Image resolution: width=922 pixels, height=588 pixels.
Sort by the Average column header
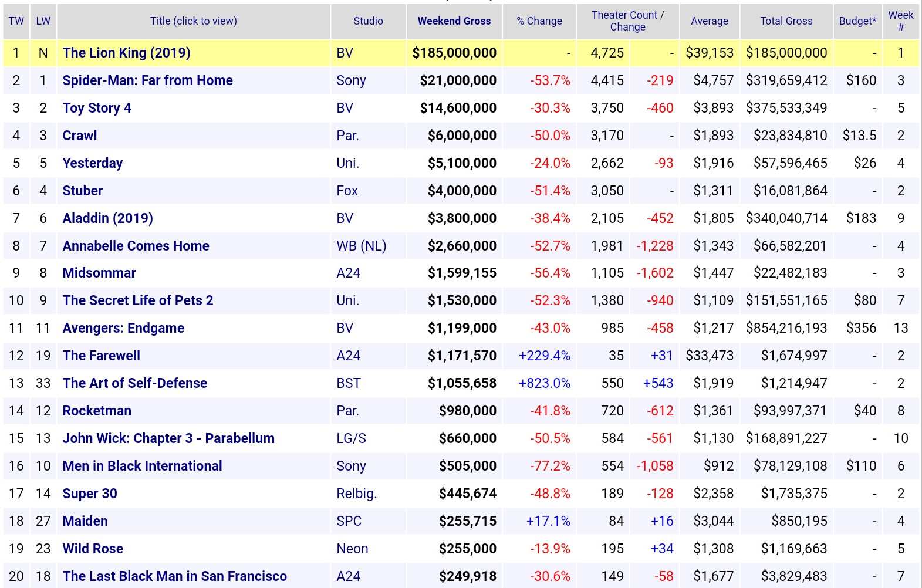(710, 21)
